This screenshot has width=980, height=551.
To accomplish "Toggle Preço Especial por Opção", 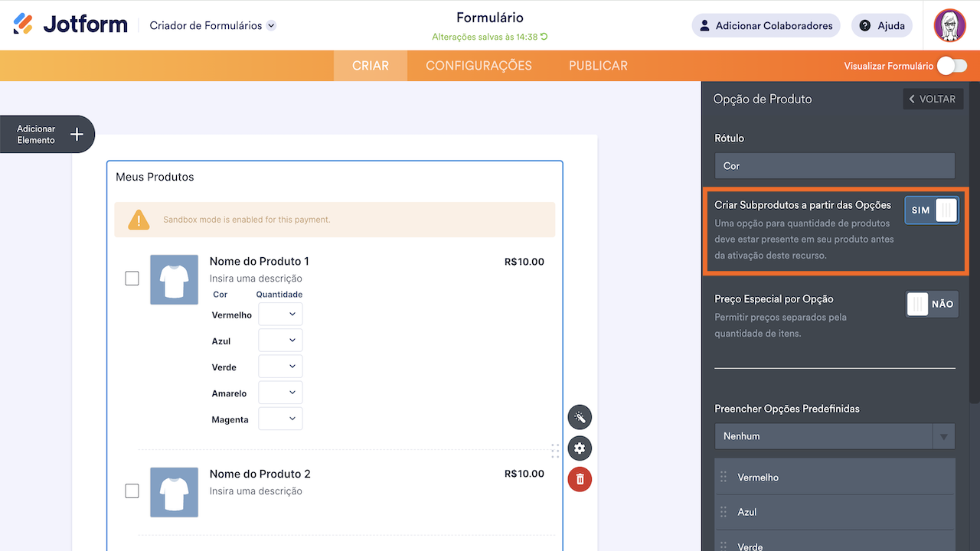I will 931,304.
